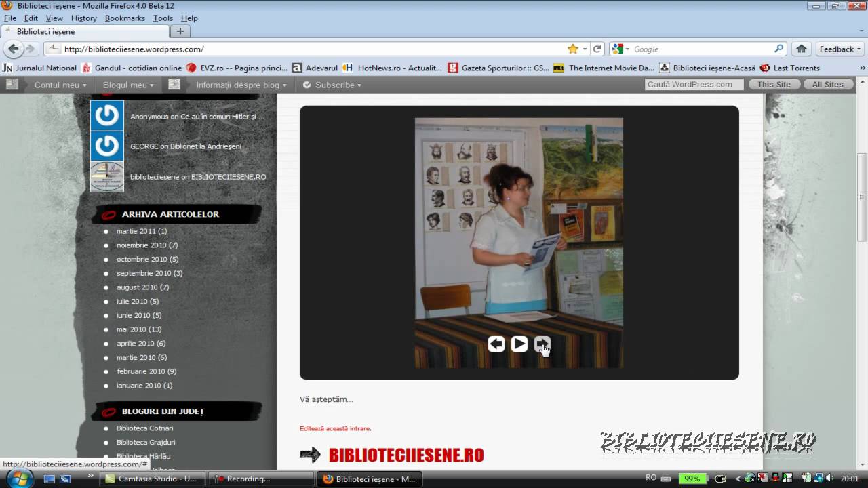868x488 pixels.
Task: Select the Biblioteci ieșene browser tab
Action: point(85,31)
